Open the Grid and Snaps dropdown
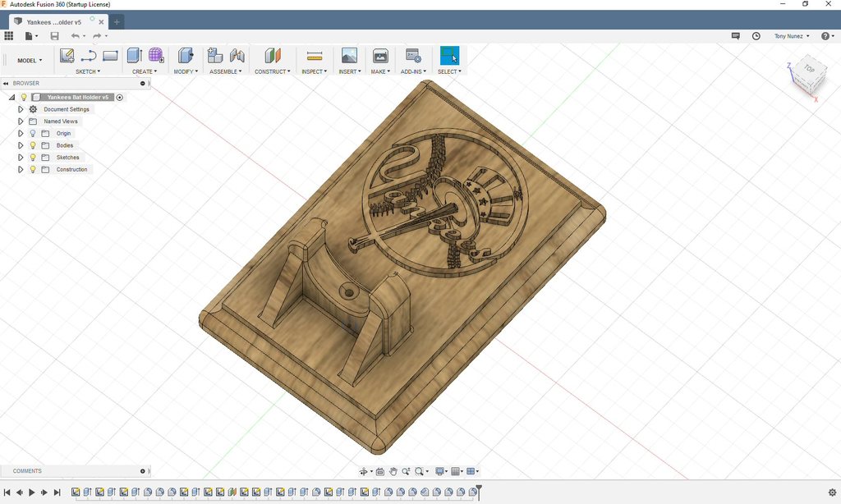This screenshot has width=841, height=504. coord(457,471)
